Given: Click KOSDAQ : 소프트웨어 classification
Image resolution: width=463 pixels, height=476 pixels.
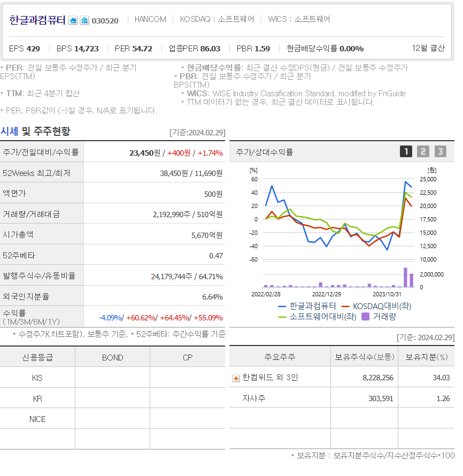Looking at the screenshot, I should tap(217, 19).
